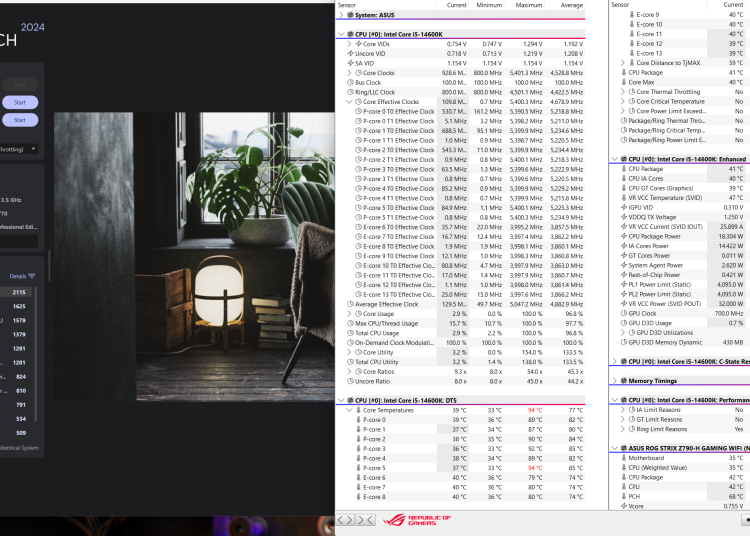This screenshot has width=750, height=536.
Task: Expand the Core Ratios row
Action: (350, 372)
